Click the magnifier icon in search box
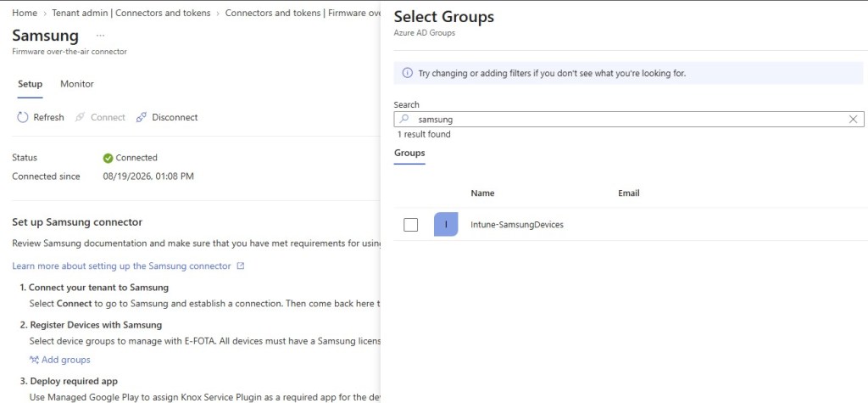The image size is (868, 403). pos(404,119)
